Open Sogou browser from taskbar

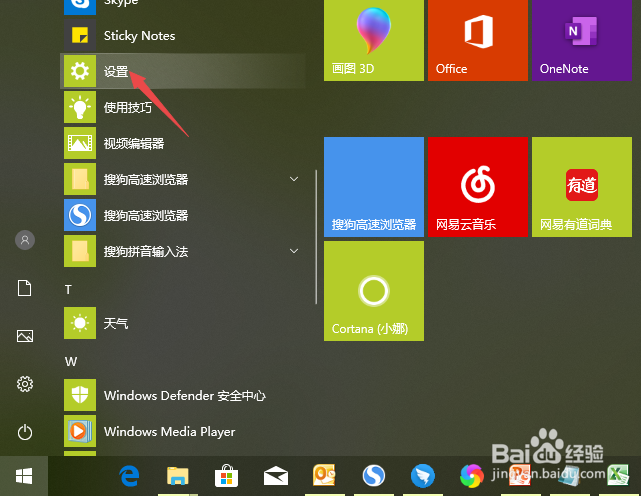374,476
